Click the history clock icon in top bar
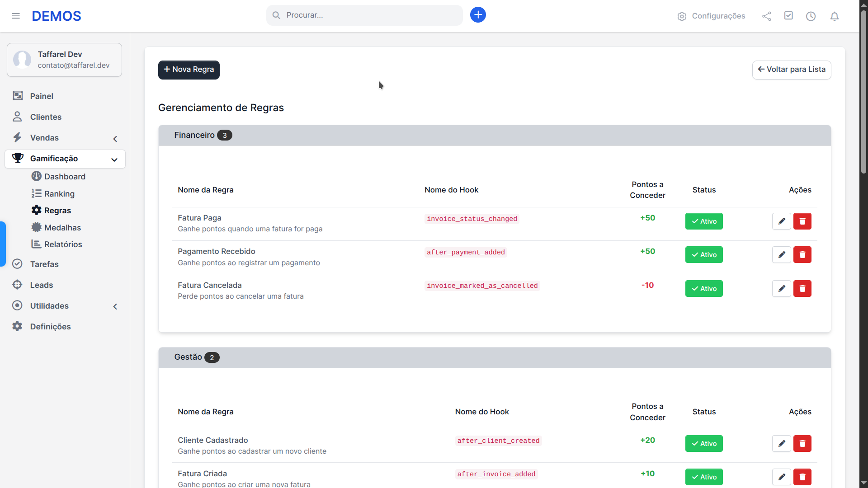868x488 pixels. pyautogui.click(x=811, y=16)
